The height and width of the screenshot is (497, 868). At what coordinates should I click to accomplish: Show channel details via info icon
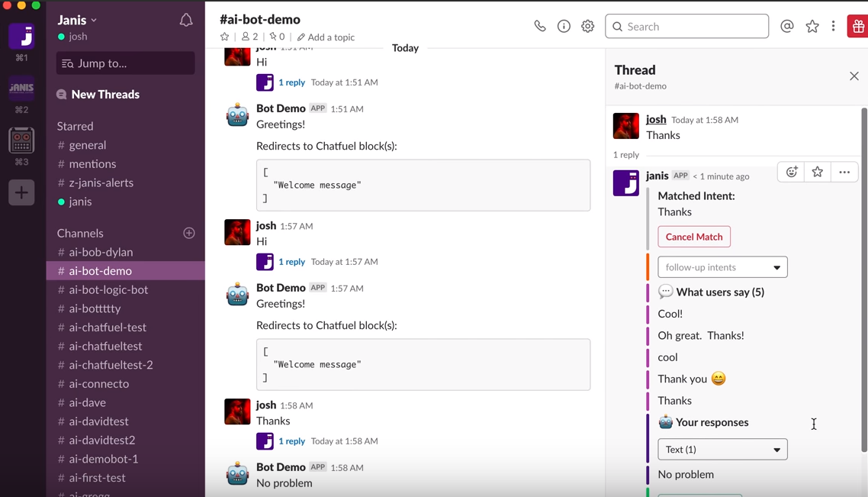564,26
